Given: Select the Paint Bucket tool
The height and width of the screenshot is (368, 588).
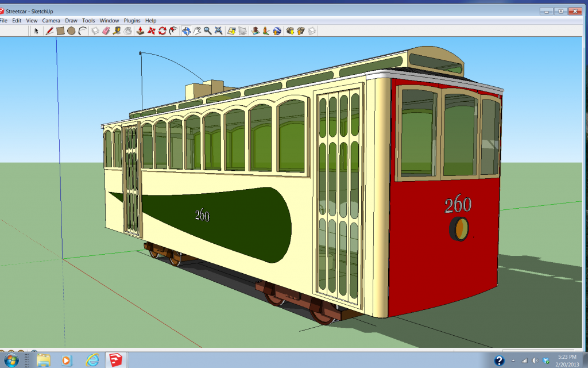Looking at the screenshot, I should point(128,31).
